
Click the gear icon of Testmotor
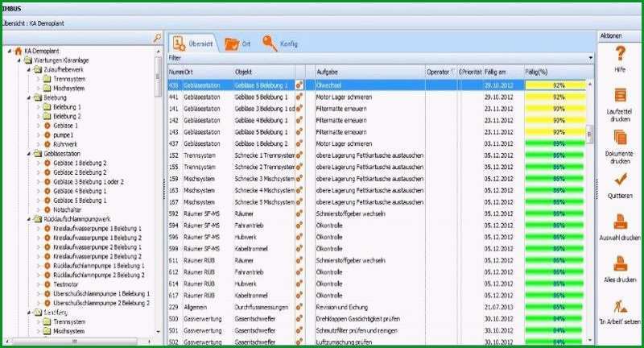click(x=47, y=284)
